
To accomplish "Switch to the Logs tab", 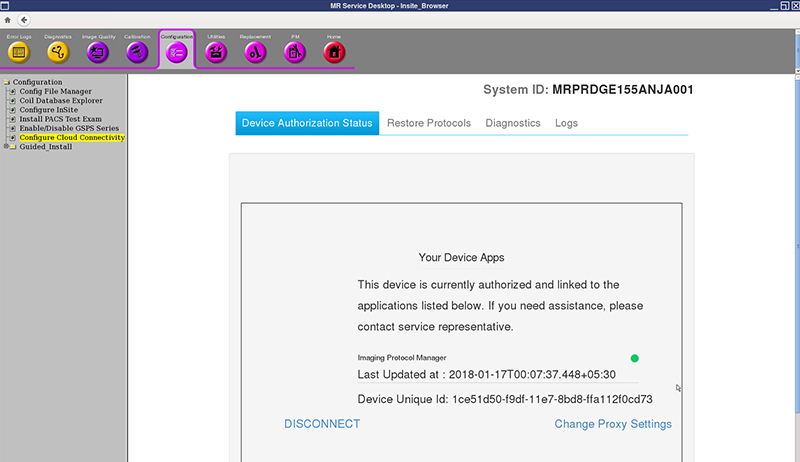I will click(x=566, y=123).
